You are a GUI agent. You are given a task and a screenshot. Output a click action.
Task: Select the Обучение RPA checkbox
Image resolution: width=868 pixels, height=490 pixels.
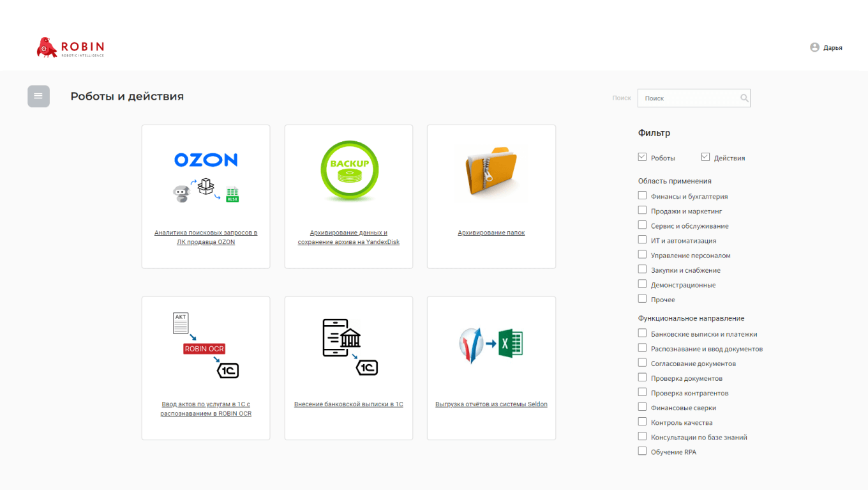642,451
